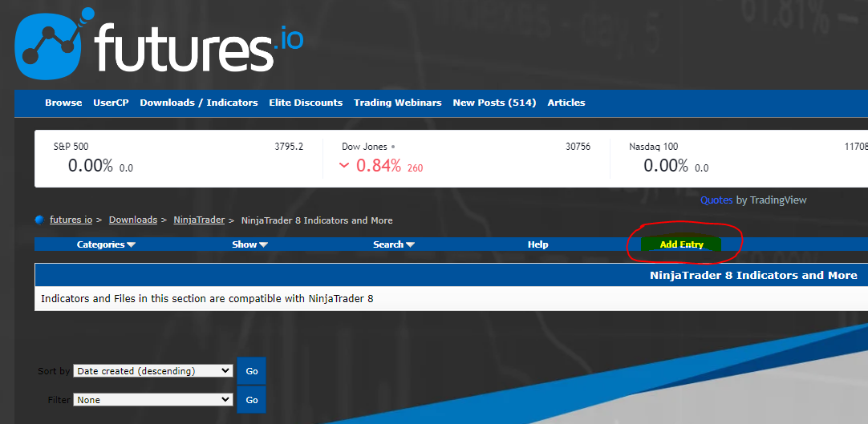Click the Downloads breadcrumb link
The width and height of the screenshot is (868, 424).
coord(133,220)
